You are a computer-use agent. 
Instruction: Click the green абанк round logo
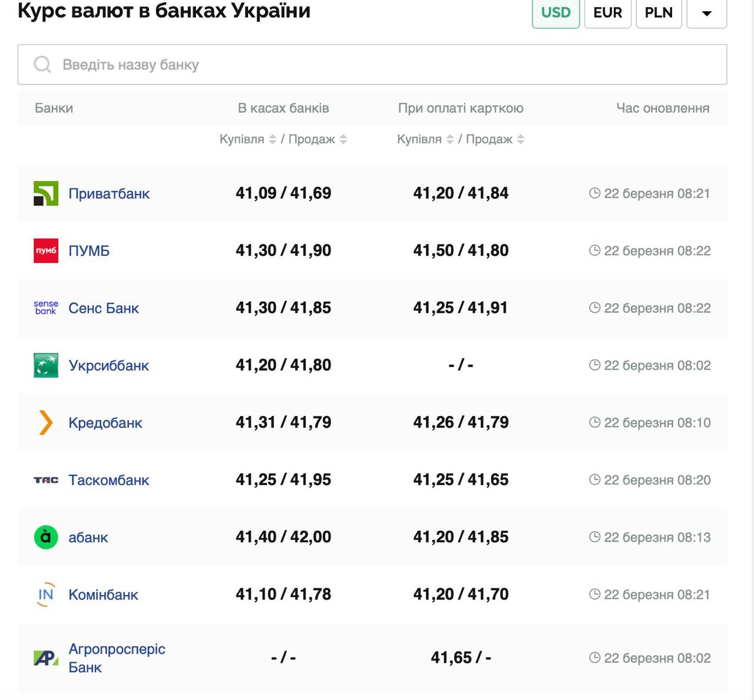coord(46,537)
